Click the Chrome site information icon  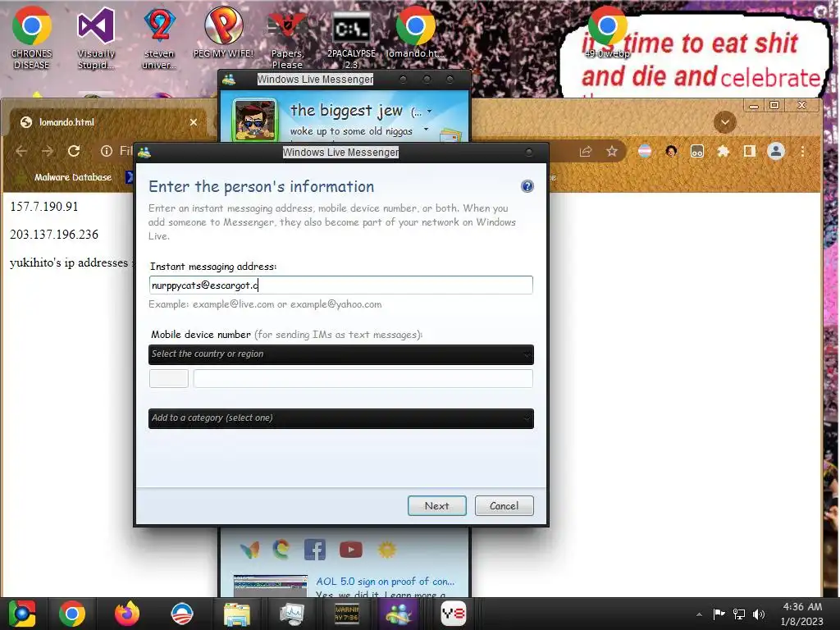click(x=107, y=151)
